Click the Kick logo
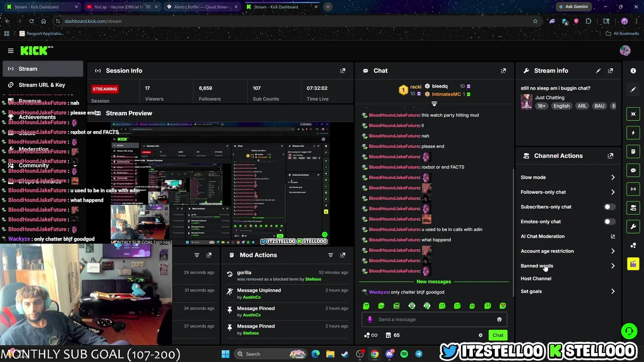This screenshot has width=644, height=362. click(36, 50)
